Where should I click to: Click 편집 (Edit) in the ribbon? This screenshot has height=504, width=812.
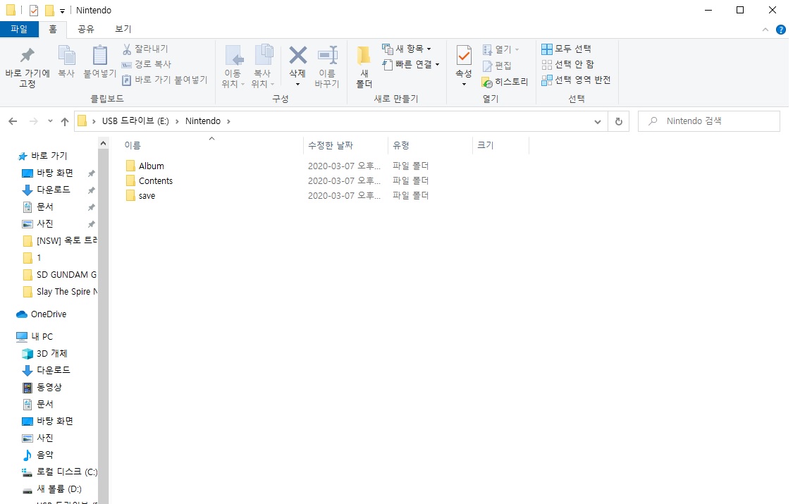497,66
